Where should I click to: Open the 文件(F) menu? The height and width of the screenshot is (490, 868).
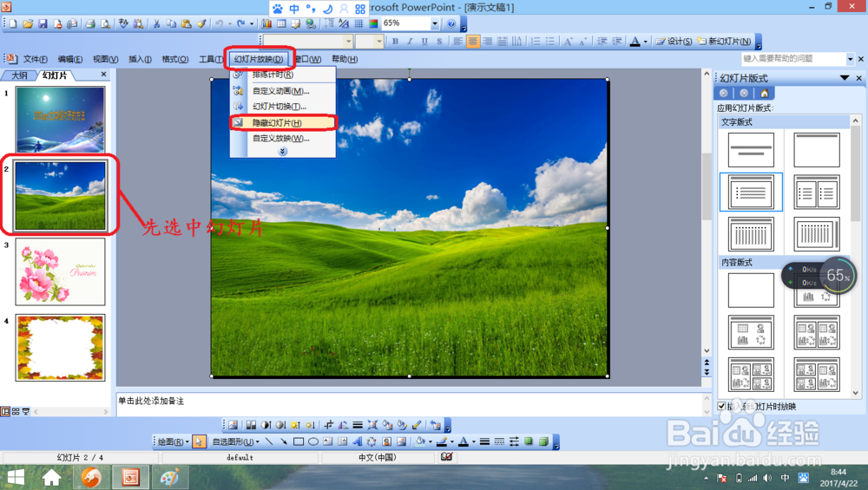(x=36, y=59)
